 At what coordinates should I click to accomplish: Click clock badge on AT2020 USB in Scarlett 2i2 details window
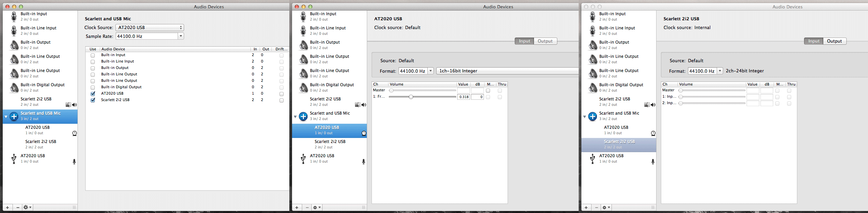(653, 133)
